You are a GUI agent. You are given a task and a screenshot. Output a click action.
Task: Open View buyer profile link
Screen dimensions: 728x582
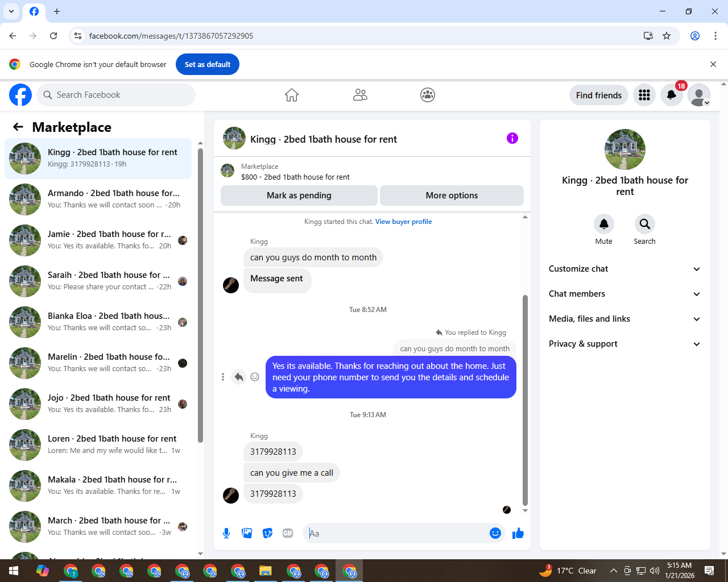(x=403, y=222)
